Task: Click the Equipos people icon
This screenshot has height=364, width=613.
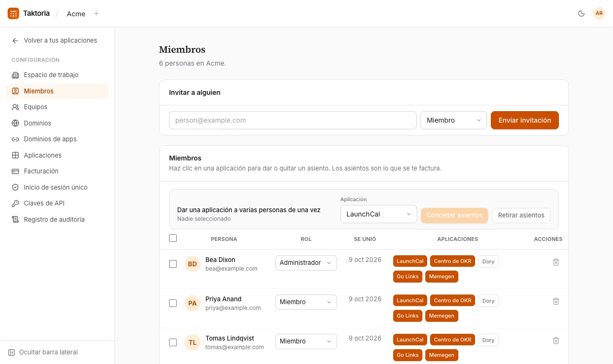Action: 15,107
